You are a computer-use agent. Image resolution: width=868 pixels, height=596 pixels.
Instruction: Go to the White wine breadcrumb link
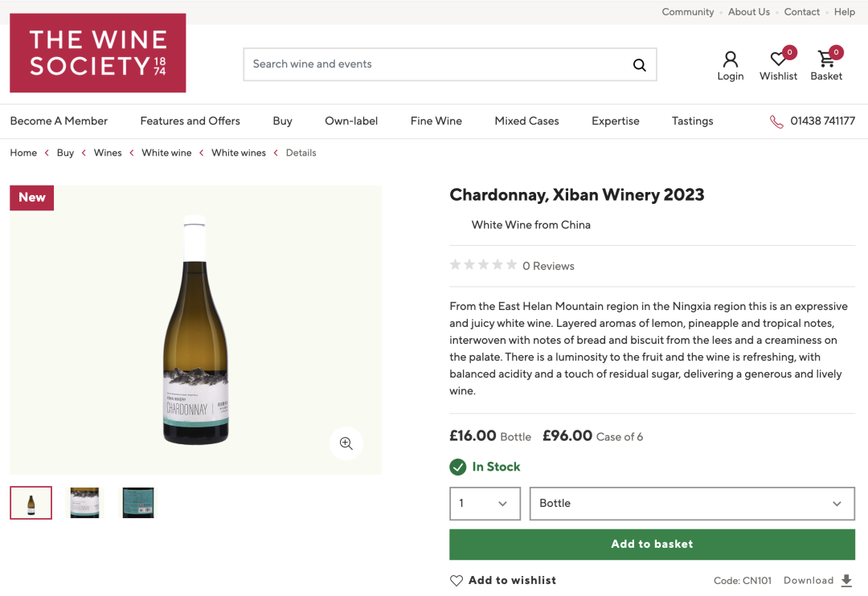click(166, 153)
